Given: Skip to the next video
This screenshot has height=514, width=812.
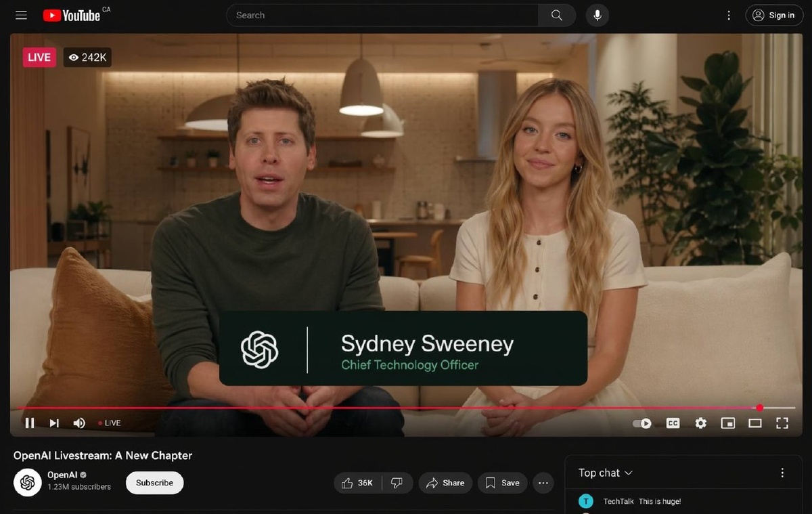Looking at the screenshot, I should tap(54, 423).
